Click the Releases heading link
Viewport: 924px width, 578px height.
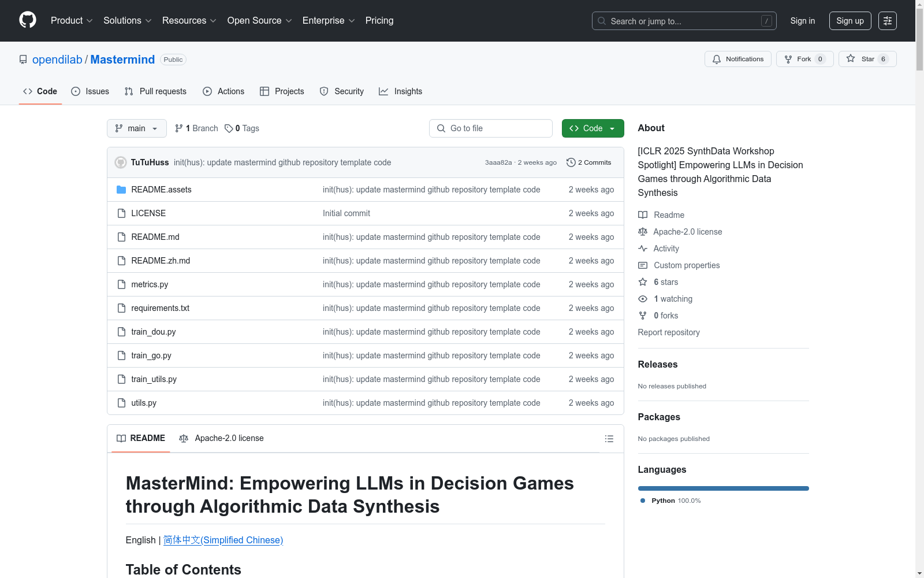pyautogui.click(x=658, y=364)
